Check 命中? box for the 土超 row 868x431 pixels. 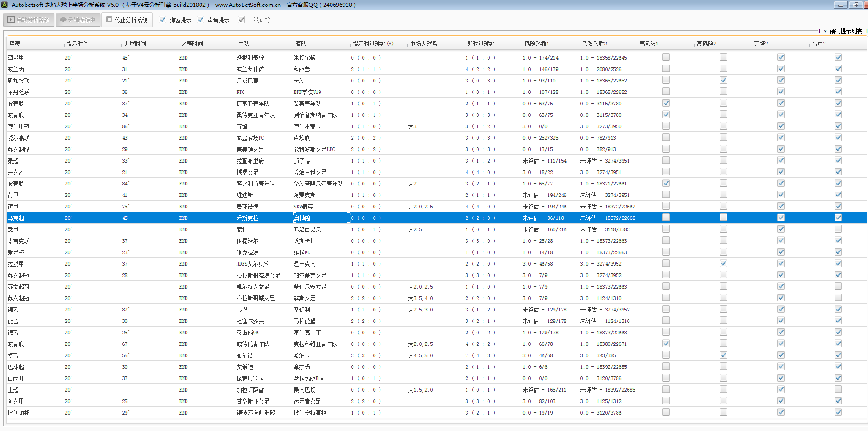(838, 389)
